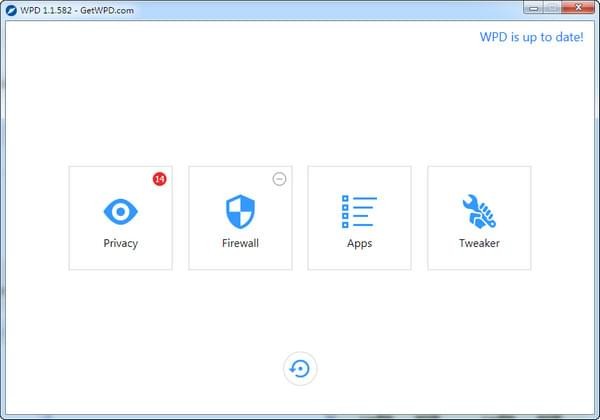Click the 'WPD is up to date!' link
The image size is (600, 420).
coord(532,37)
